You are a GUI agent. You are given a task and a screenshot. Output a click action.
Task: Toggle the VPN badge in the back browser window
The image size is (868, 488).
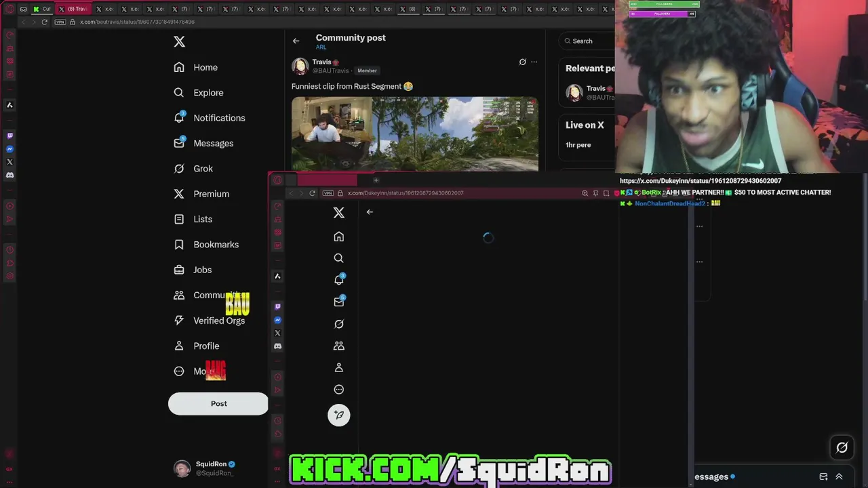[x=60, y=22]
